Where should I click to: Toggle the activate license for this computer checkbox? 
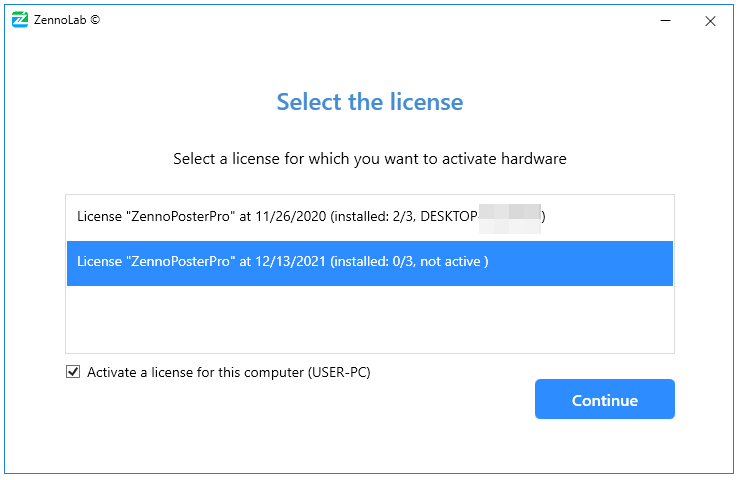coord(72,372)
